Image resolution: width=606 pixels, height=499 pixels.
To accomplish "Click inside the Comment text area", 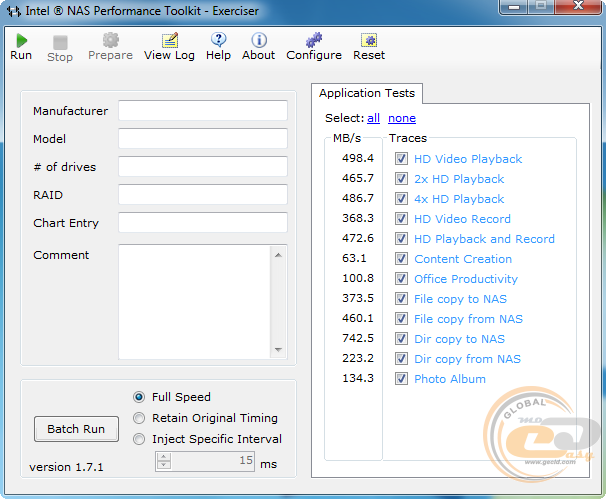I will pyautogui.click(x=194, y=302).
